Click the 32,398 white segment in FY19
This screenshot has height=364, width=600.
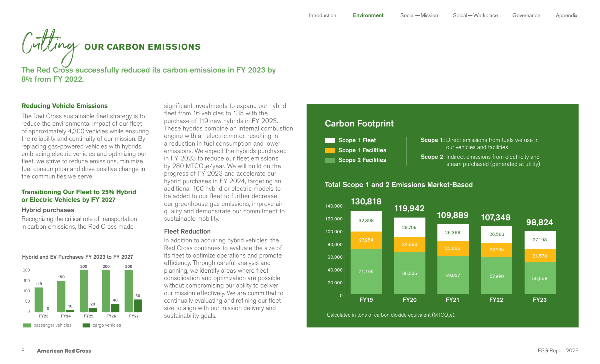pyautogui.click(x=366, y=221)
